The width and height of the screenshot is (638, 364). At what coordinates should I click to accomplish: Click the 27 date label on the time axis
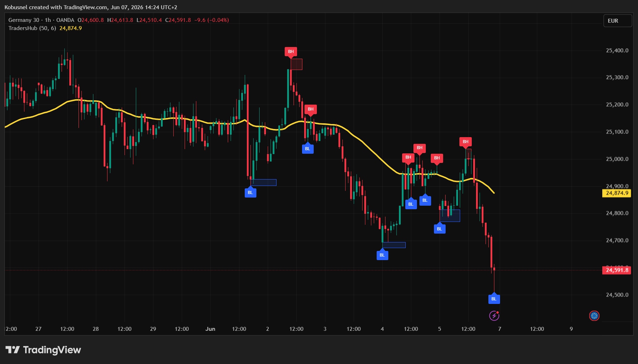coord(39,329)
